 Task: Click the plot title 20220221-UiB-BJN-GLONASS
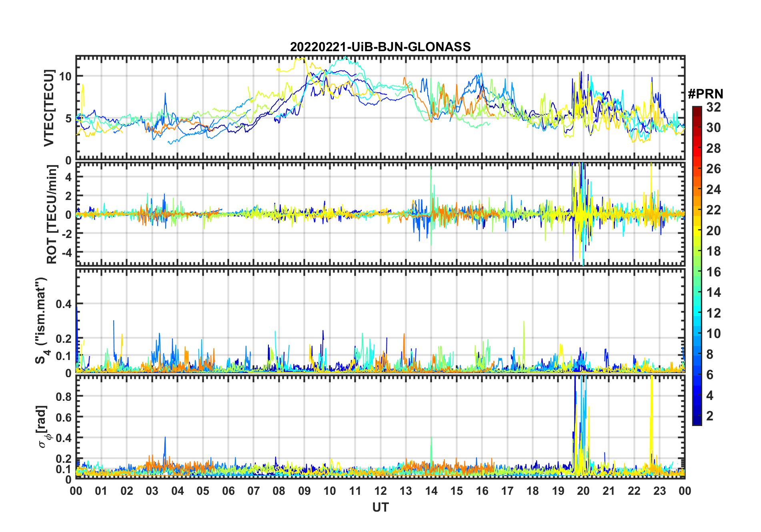[x=380, y=47]
